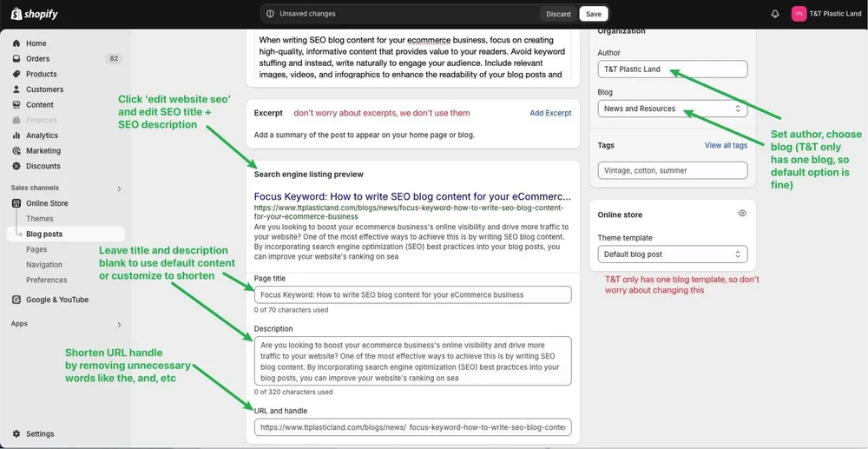Click the Products tag icon

[x=16, y=74]
